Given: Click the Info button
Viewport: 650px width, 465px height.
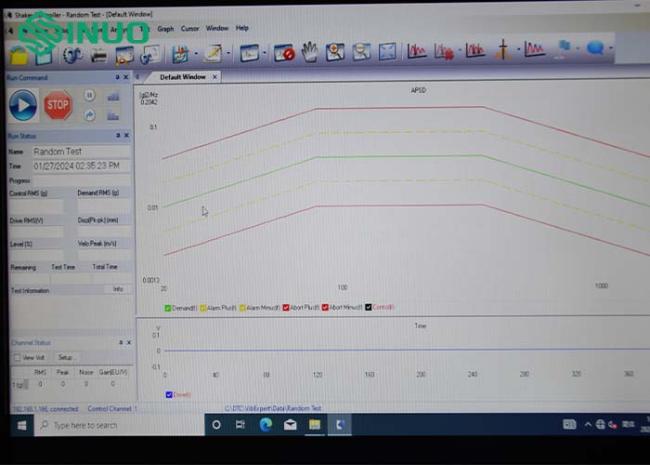Looking at the screenshot, I should [x=117, y=289].
